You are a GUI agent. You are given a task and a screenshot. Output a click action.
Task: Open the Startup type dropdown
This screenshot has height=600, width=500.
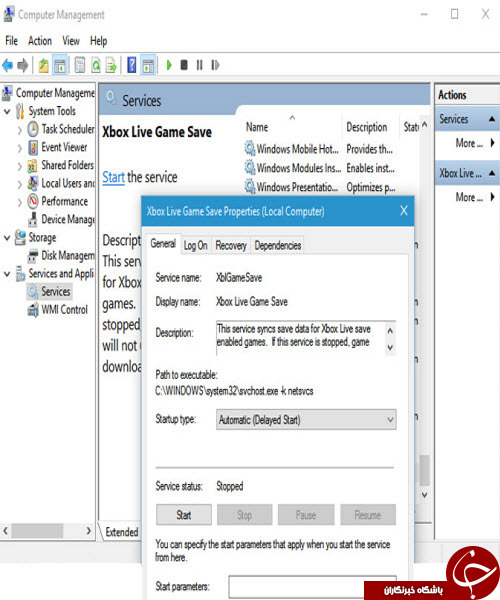pyautogui.click(x=306, y=420)
